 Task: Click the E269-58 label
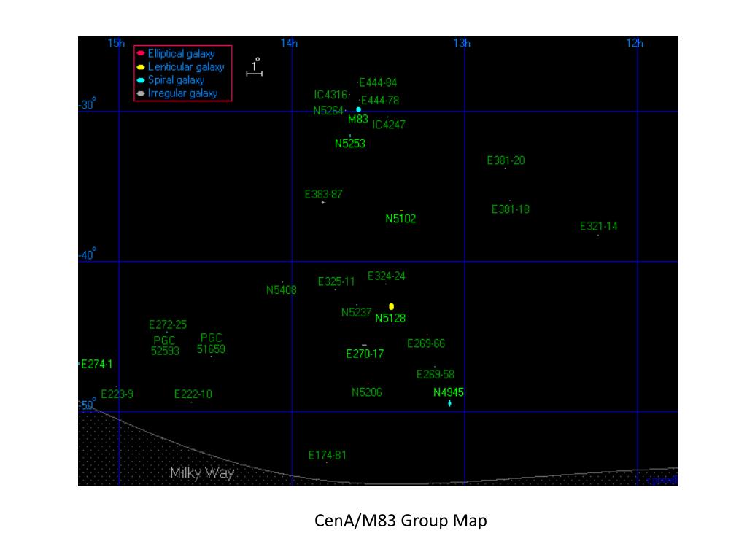pyautogui.click(x=436, y=374)
